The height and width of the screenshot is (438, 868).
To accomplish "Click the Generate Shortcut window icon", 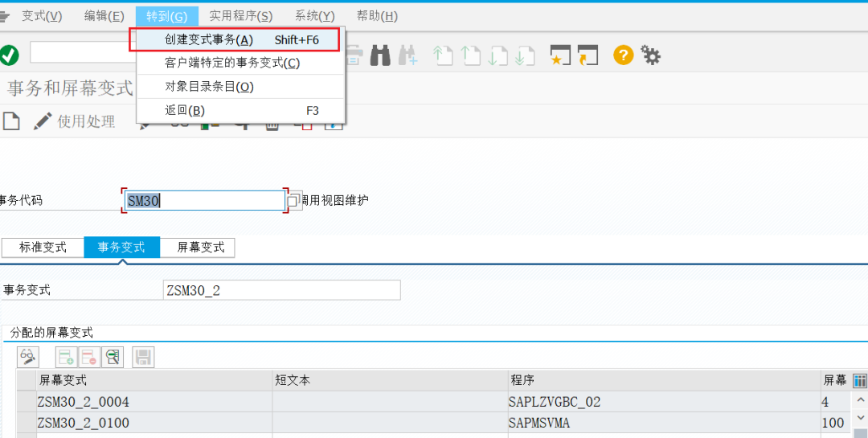I will coord(588,55).
